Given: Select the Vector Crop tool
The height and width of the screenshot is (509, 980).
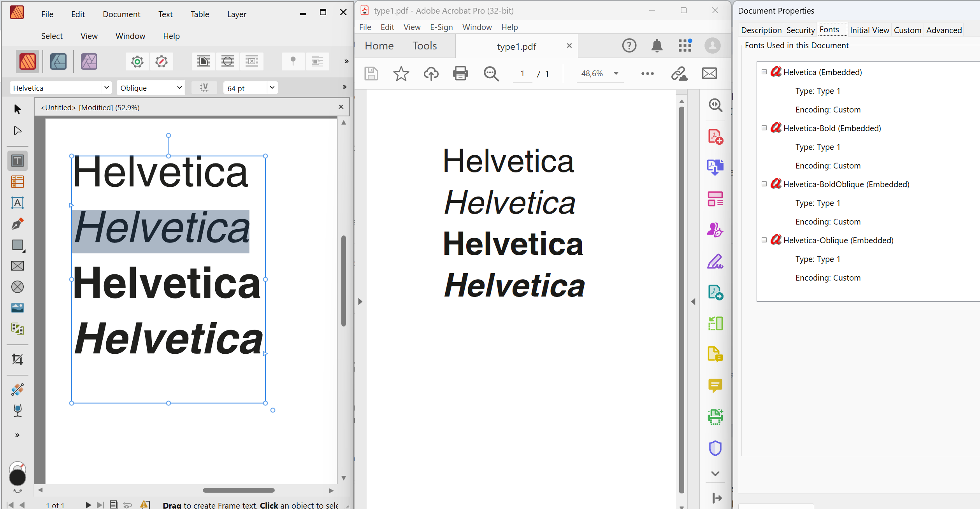Looking at the screenshot, I should tap(18, 359).
